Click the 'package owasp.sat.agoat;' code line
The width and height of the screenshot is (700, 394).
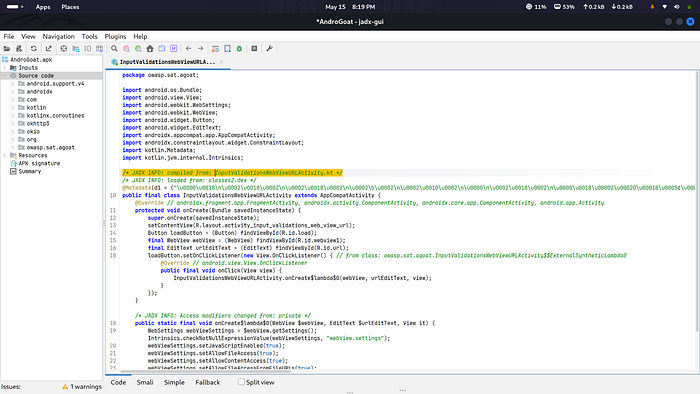click(x=160, y=75)
